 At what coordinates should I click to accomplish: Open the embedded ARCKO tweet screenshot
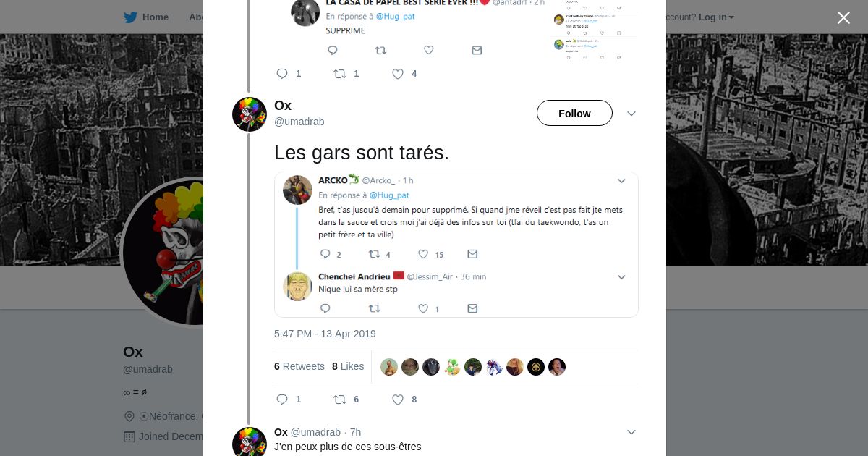point(456,245)
